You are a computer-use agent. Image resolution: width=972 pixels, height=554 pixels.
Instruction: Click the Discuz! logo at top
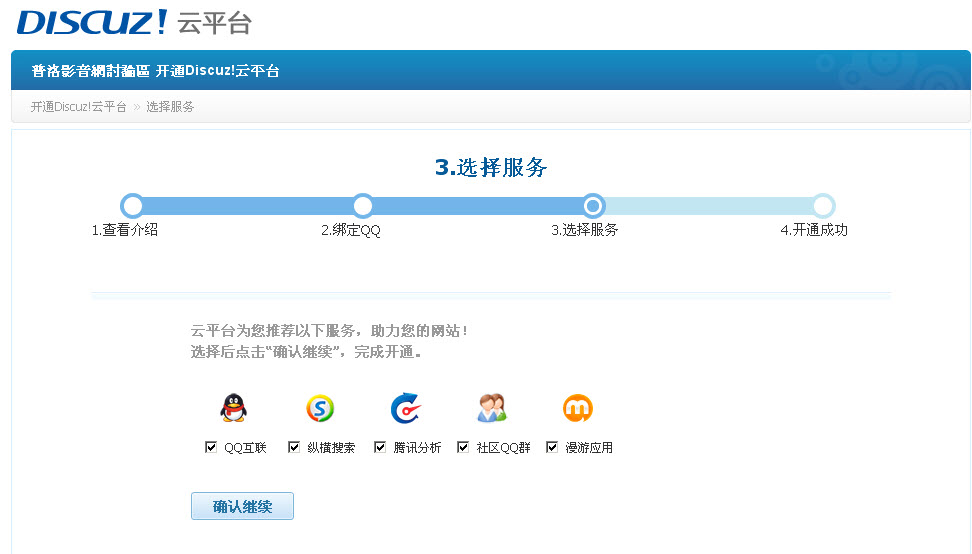coord(92,22)
